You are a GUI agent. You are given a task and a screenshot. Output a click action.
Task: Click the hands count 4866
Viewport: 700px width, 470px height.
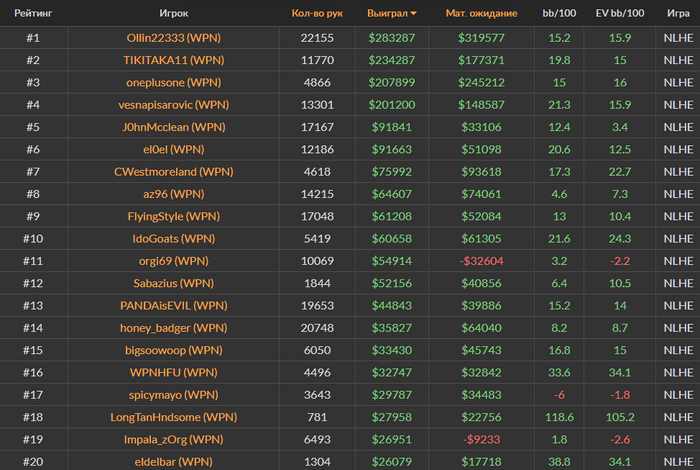pyautogui.click(x=317, y=83)
